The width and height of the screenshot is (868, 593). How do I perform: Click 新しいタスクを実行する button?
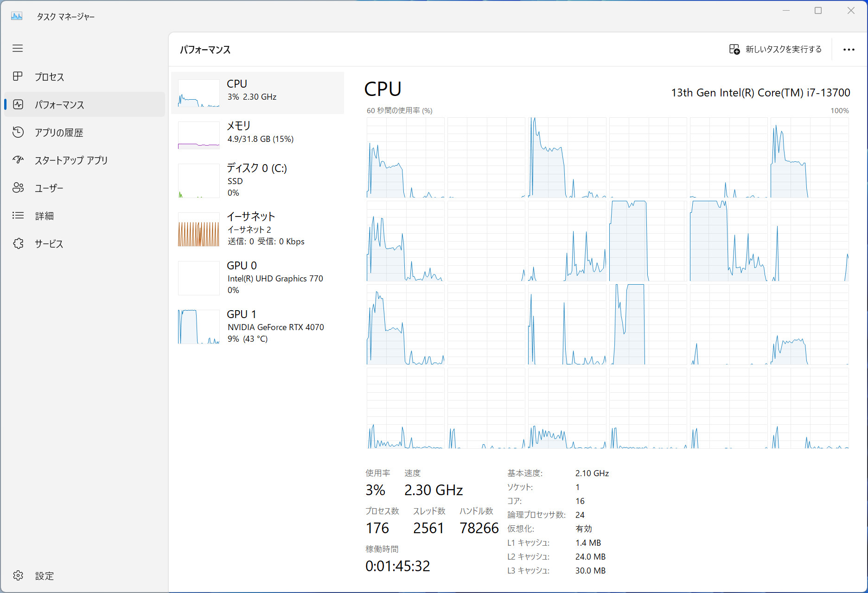point(776,49)
